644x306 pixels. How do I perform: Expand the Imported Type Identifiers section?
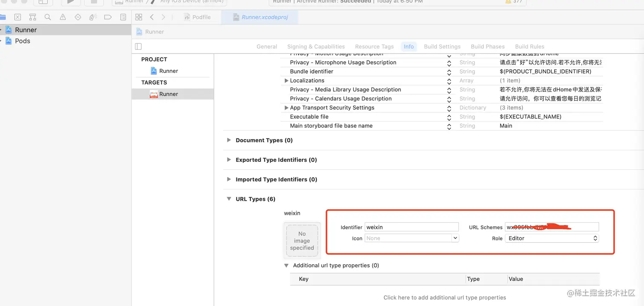(229, 179)
